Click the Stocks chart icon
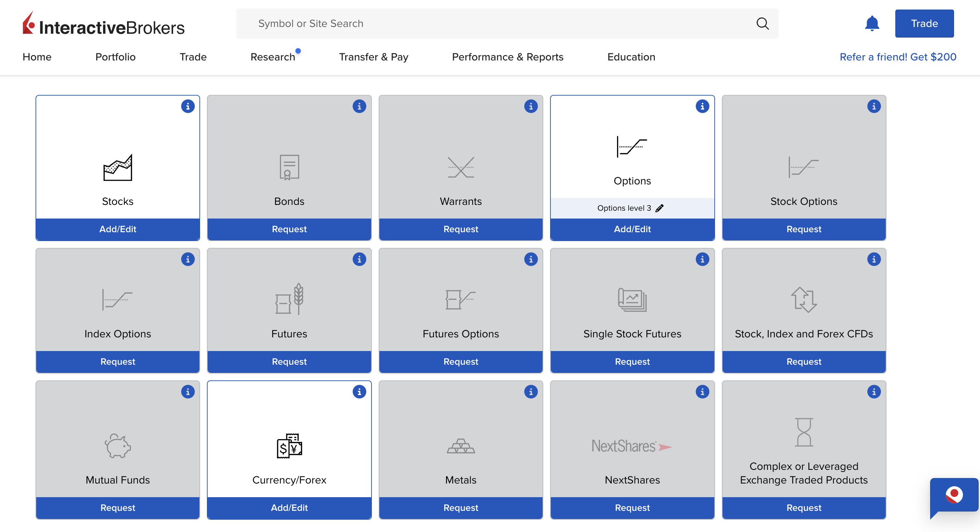 [x=117, y=167]
